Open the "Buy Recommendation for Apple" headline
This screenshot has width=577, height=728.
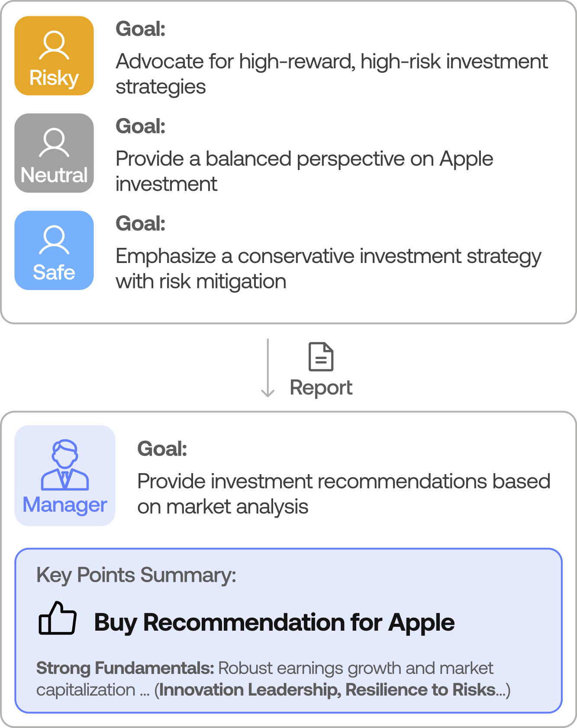coord(274,623)
